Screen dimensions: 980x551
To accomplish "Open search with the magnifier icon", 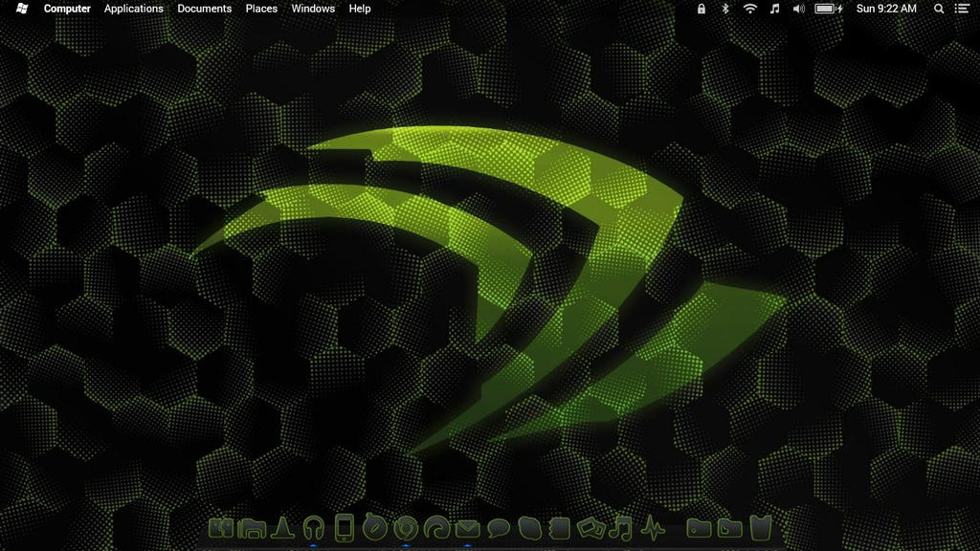I will click(939, 9).
